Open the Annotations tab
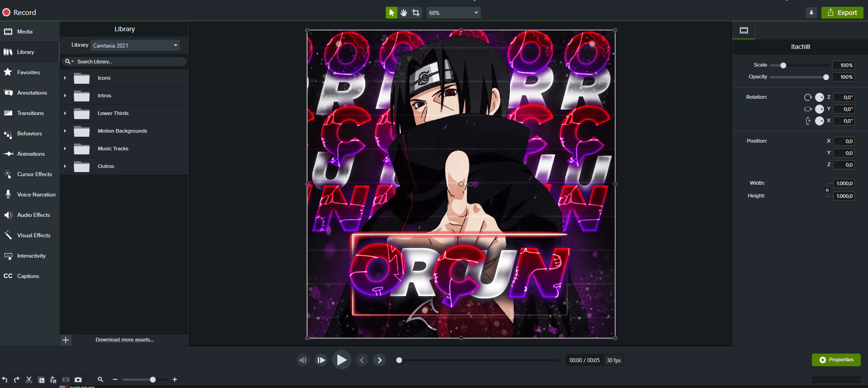Image resolution: width=868 pixels, height=388 pixels. point(30,93)
